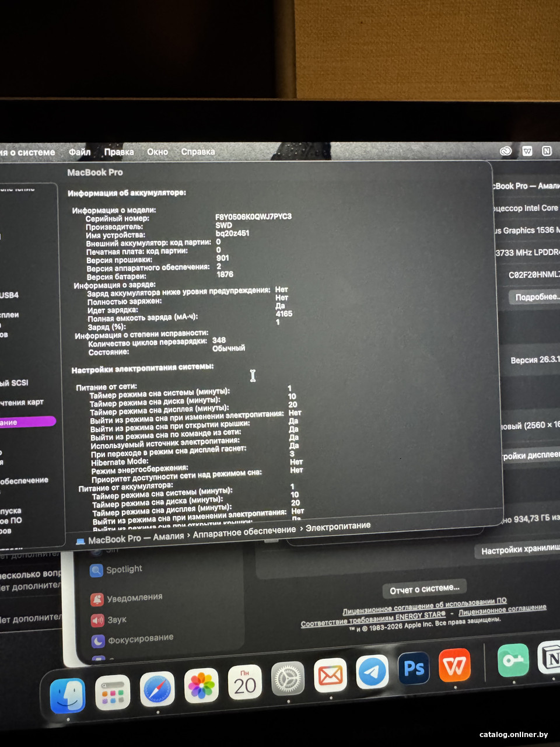Click Информация об аккумуляторе heading
Viewport: 560px width, 747px height.
(x=127, y=193)
